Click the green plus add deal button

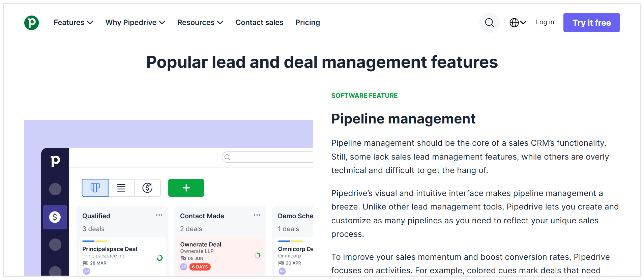point(186,188)
